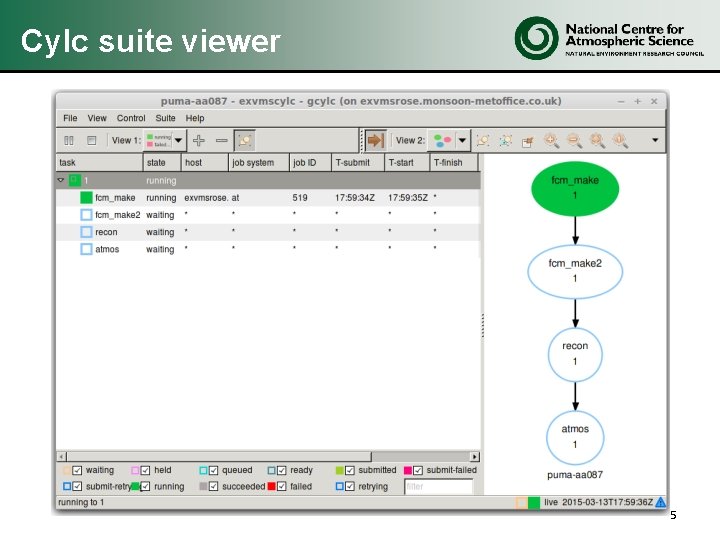Click the pink submit-failed color swatch
This screenshot has height=540, width=720.
(408, 470)
